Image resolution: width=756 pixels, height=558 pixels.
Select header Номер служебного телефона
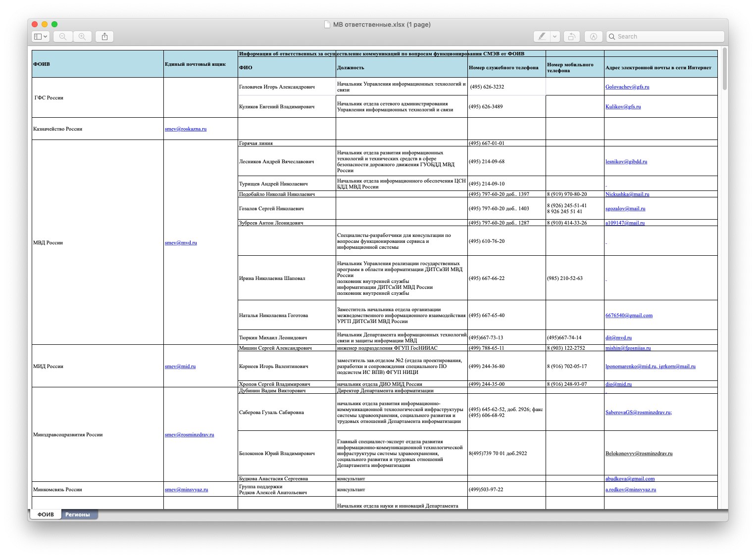[506, 67]
